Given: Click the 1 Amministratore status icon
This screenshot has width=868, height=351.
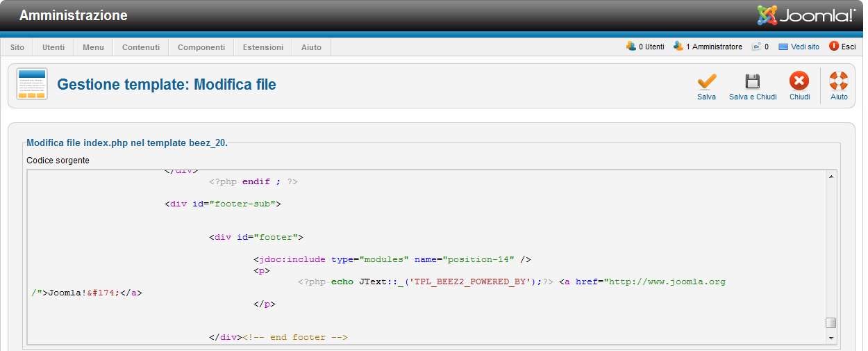Looking at the screenshot, I should [x=678, y=47].
